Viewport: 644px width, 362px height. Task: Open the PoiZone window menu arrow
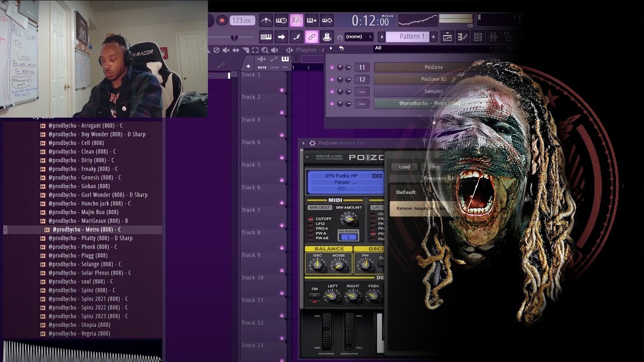pos(303,143)
